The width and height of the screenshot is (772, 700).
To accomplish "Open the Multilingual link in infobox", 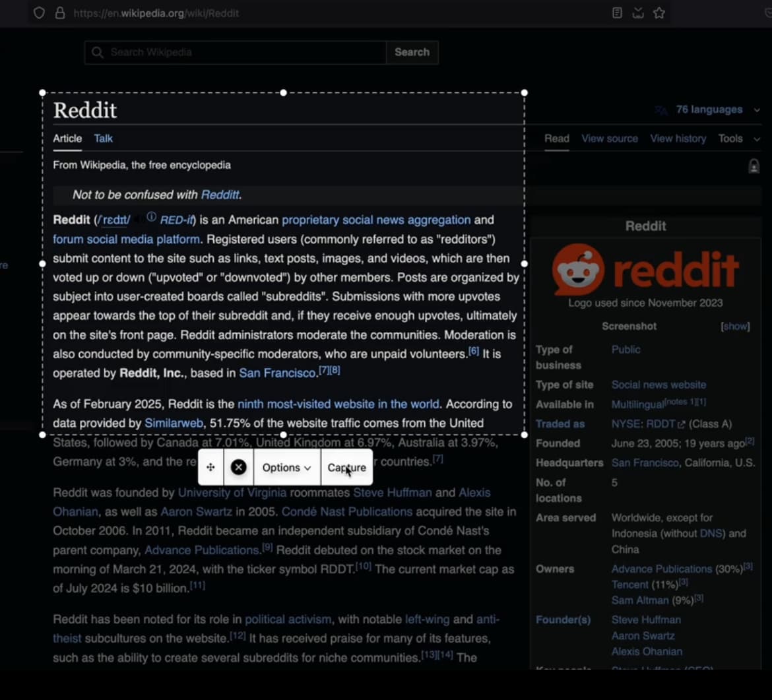I will (x=637, y=404).
